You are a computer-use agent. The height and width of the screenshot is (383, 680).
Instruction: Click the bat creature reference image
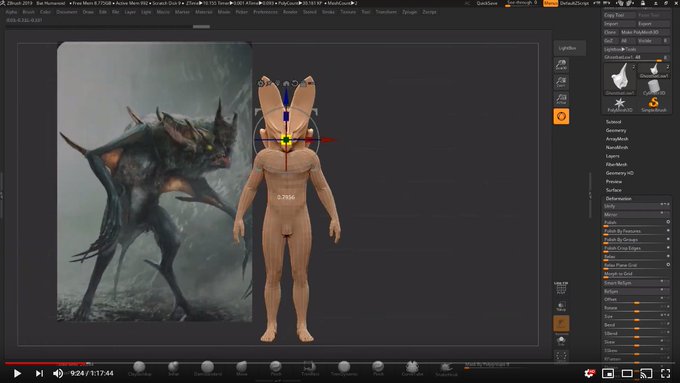point(154,181)
